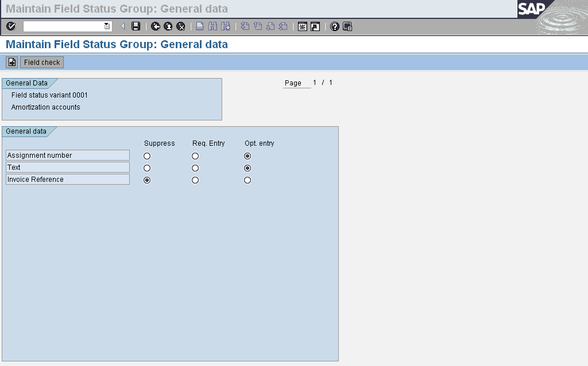The height and width of the screenshot is (366, 588).
Task: Select Opt. entry for Text field
Action: pyautogui.click(x=247, y=168)
